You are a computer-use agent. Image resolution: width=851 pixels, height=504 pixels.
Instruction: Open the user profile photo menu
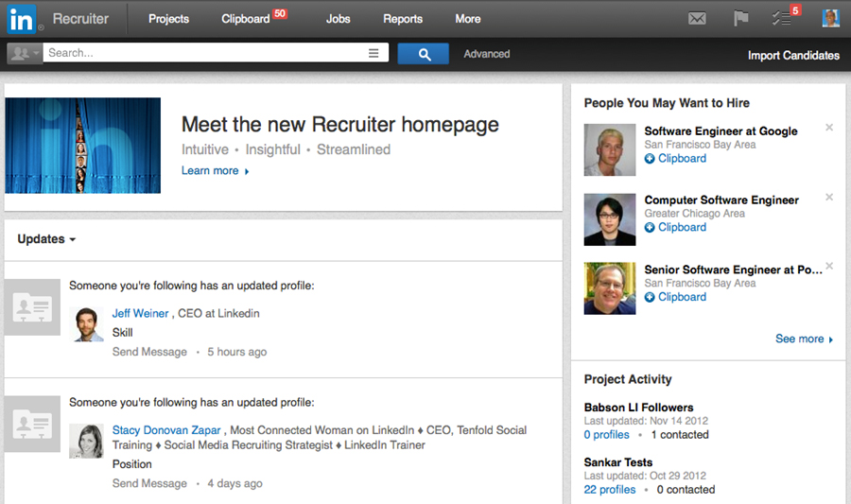(830, 19)
